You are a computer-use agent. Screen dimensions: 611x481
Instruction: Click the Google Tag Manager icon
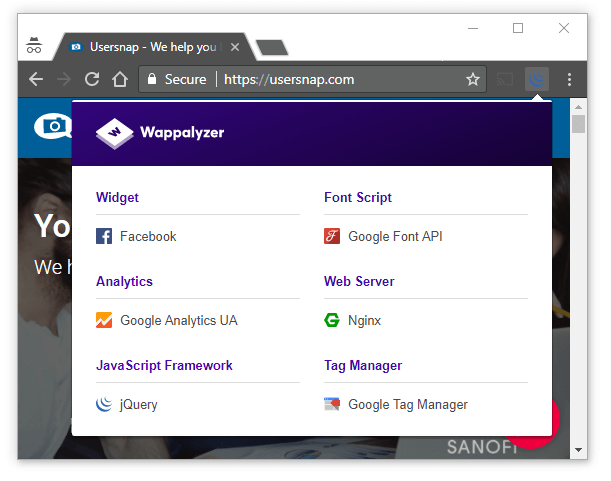(x=332, y=404)
